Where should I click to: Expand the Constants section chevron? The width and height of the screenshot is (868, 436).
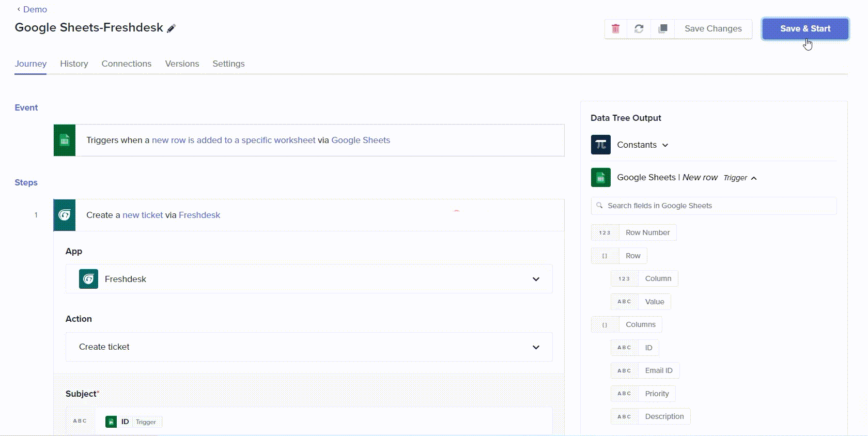click(x=665, y=145)
